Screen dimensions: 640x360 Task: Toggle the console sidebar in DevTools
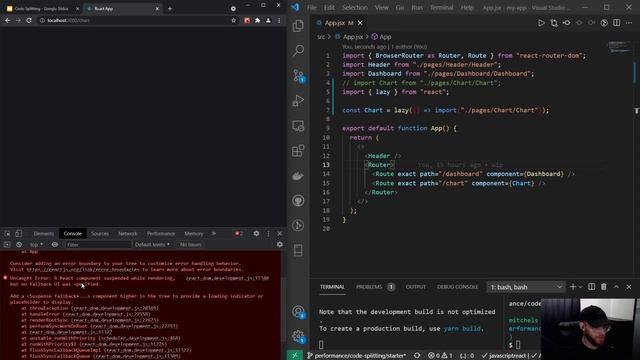click(7, 244)
